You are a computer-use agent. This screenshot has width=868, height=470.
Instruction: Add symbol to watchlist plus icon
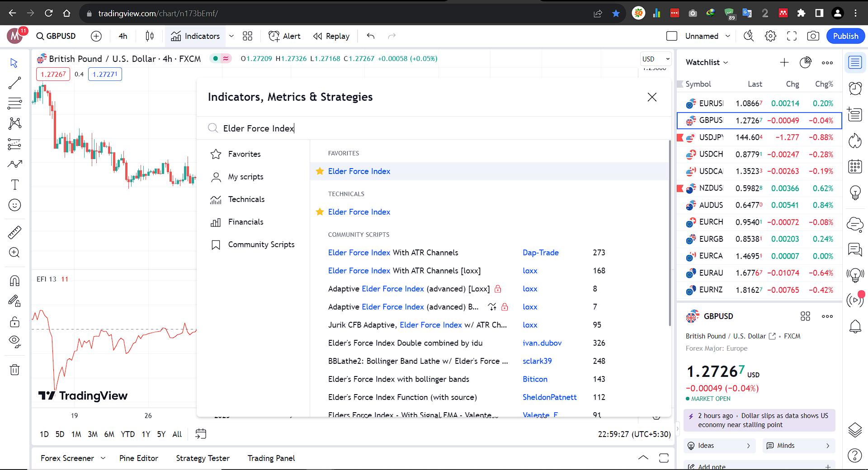tap(784, 62)
